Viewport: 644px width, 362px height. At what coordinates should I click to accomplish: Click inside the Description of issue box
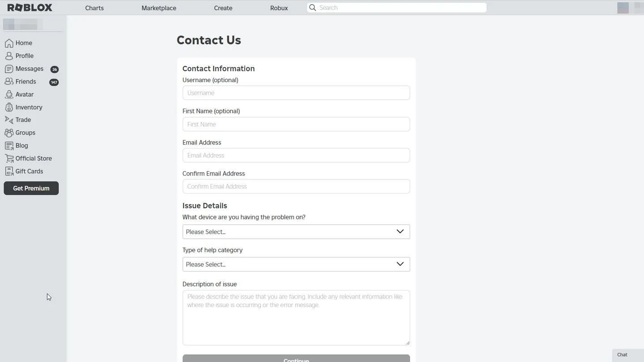296,318
